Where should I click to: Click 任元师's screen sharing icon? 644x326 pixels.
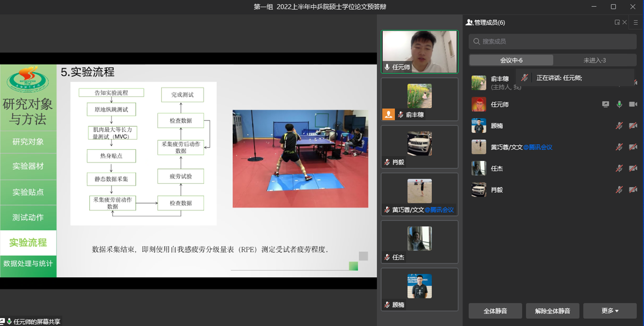pyautogui.click(x=605, y=104)
